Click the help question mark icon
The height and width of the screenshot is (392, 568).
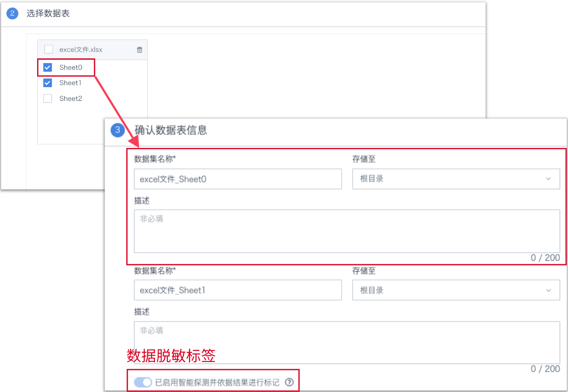click(x=290, y=382)
